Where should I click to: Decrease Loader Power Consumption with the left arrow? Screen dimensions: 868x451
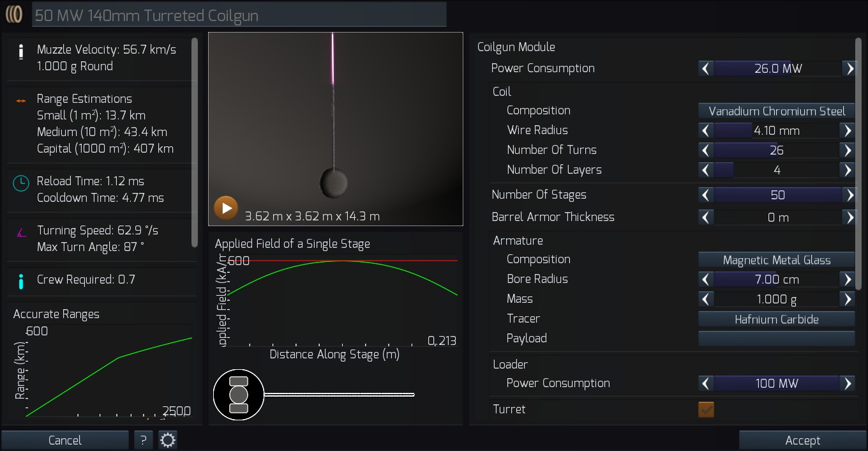coord(706,383)
